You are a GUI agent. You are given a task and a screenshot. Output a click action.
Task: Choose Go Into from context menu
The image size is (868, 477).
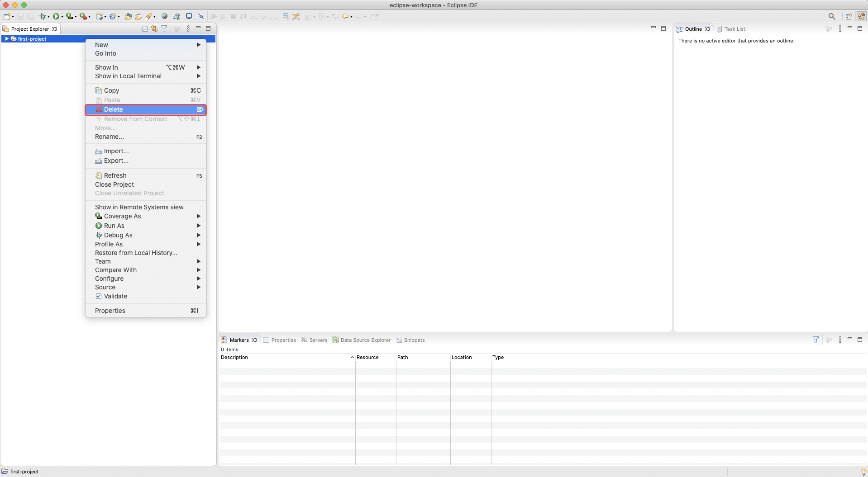[x=146, y=53]
